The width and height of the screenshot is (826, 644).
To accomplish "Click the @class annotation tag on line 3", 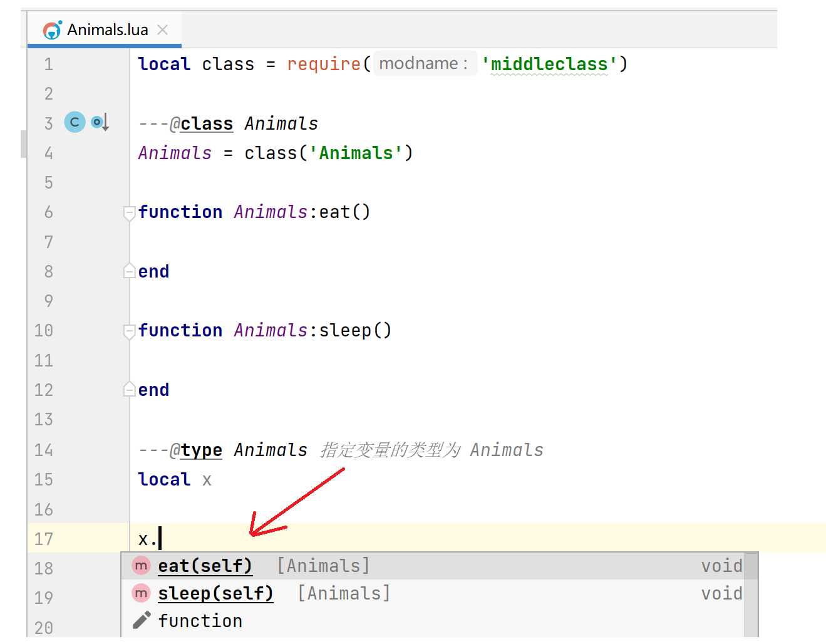I will coord(201,124).
